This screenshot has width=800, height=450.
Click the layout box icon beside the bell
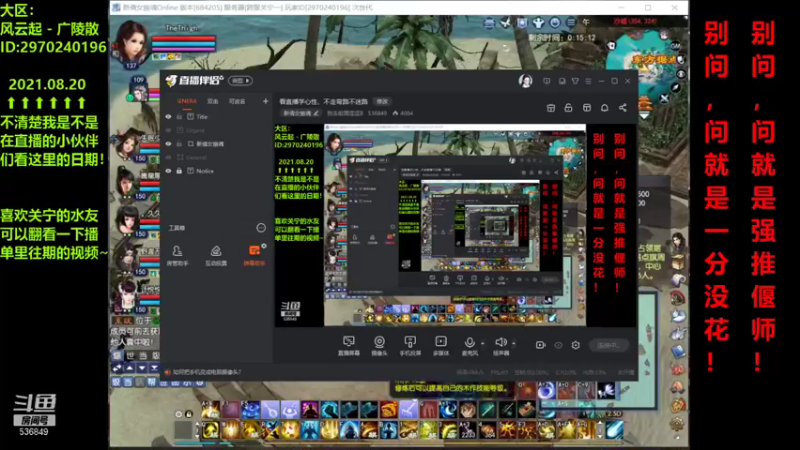tap(587, 108)
